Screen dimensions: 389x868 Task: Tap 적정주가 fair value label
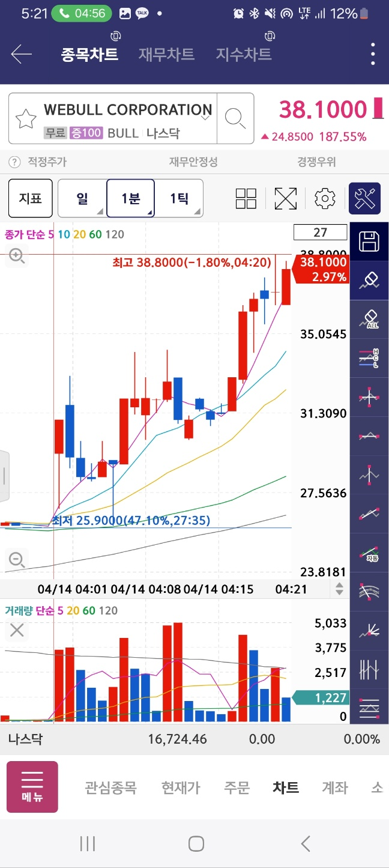coord(47,162)
